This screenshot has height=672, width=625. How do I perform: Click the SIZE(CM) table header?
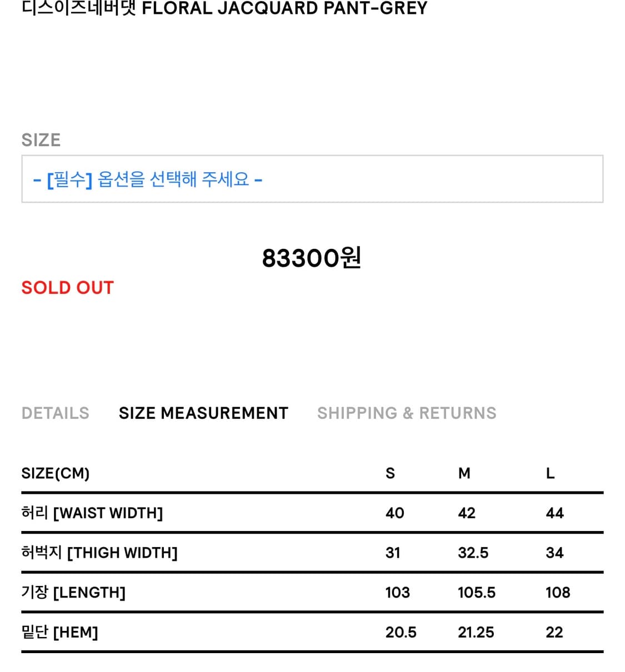[x=56, y=474]
